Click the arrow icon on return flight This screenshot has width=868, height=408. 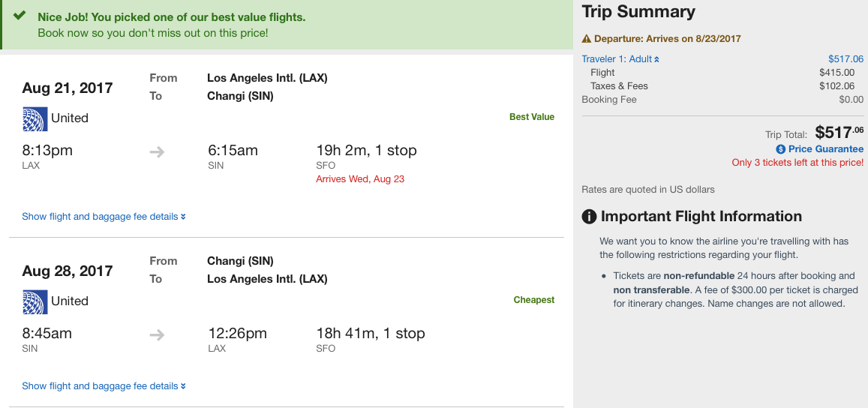coord(157,334)
